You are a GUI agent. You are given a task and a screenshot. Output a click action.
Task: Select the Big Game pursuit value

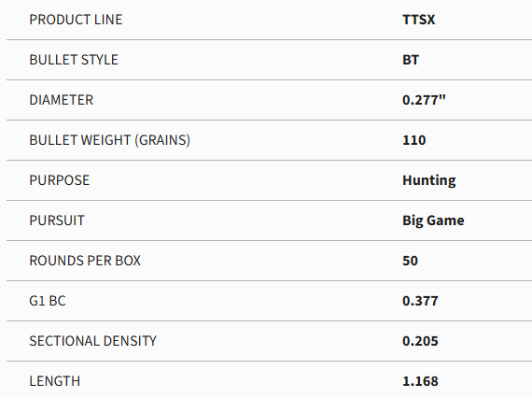click(x=433, y=220)
